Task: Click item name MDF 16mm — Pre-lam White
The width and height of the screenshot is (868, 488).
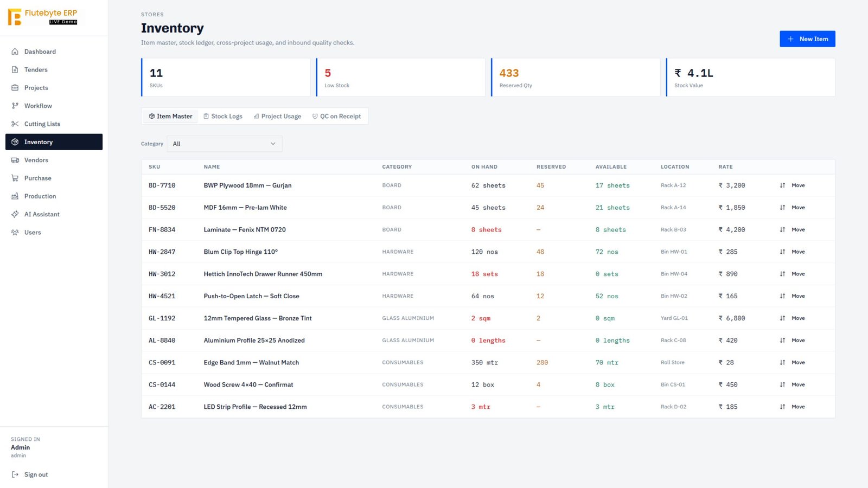Action: point(245,208)
